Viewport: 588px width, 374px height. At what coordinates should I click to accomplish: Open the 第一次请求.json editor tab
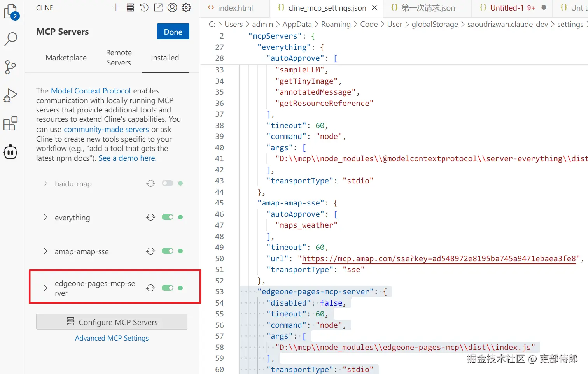[428, 8]
